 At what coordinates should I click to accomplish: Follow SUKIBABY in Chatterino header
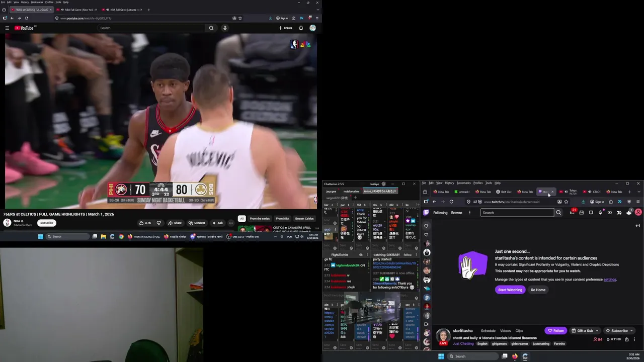(x=408, y=255)
